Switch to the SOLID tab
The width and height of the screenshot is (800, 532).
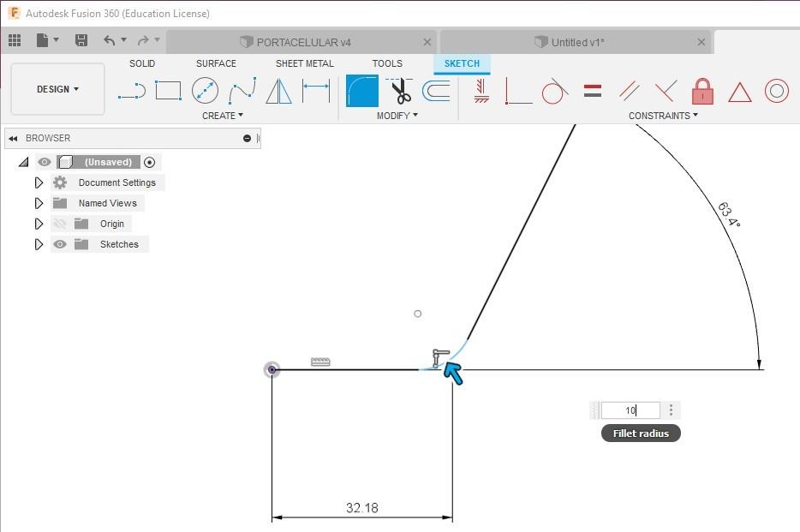pos(142,63)
